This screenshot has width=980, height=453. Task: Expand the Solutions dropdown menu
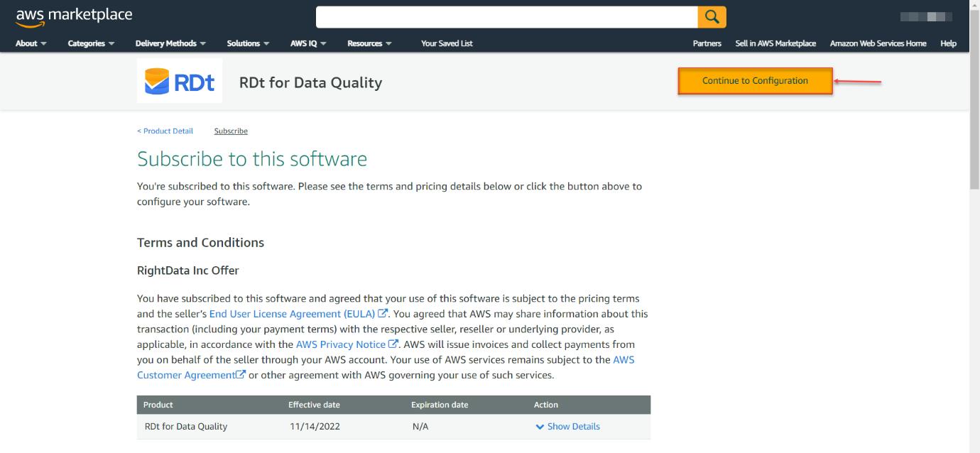click(x=248, y=43)
